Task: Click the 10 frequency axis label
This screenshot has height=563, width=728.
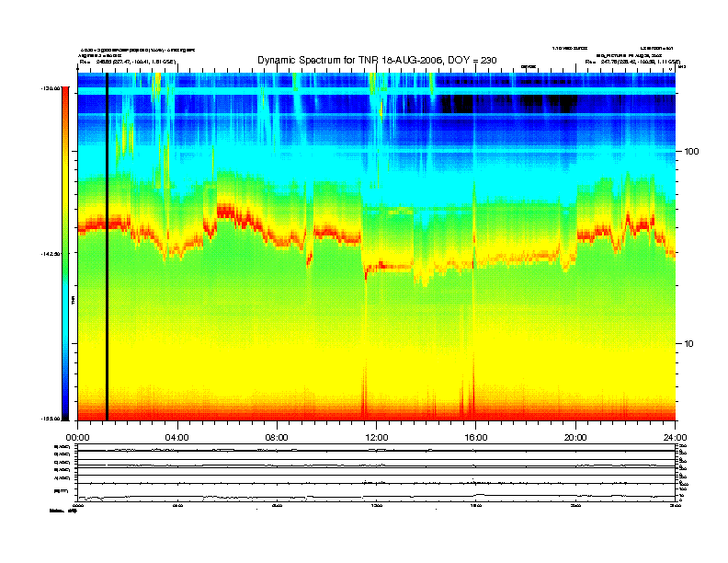Action: click(688, 344)
